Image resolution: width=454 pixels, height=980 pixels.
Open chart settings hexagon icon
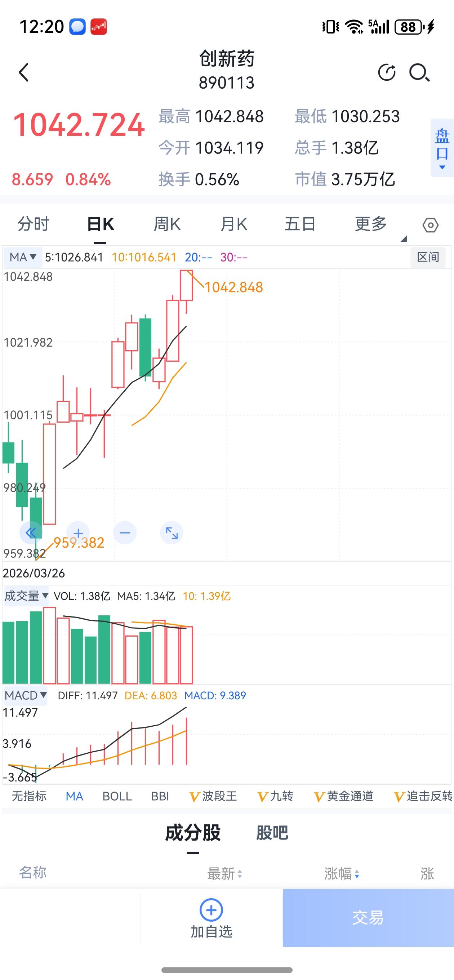431,225
